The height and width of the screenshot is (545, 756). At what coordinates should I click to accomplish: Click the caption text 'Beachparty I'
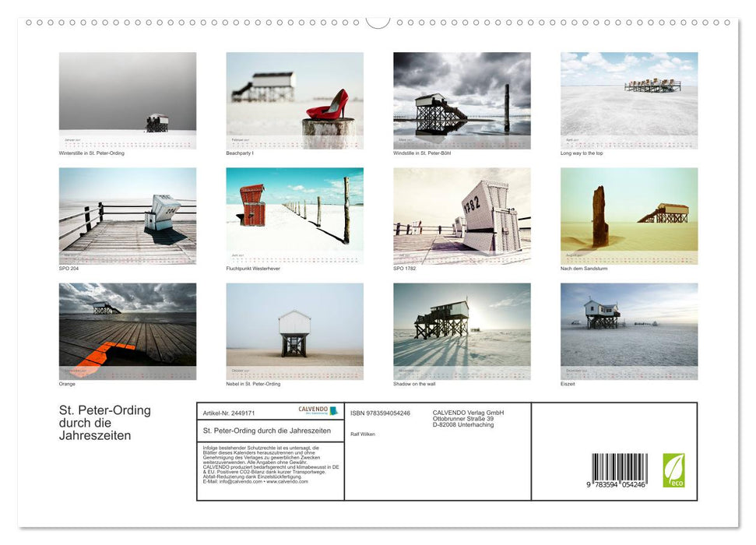click(x=240, y=153)
